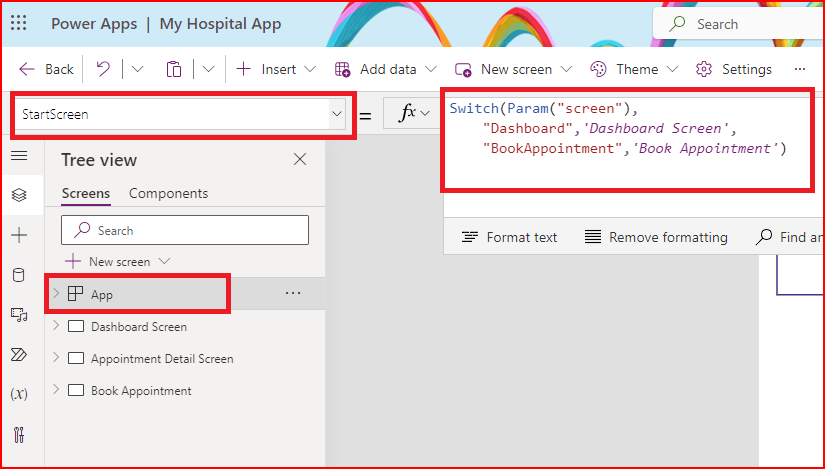Open the chevron beside New screen in Tree view

164,262
